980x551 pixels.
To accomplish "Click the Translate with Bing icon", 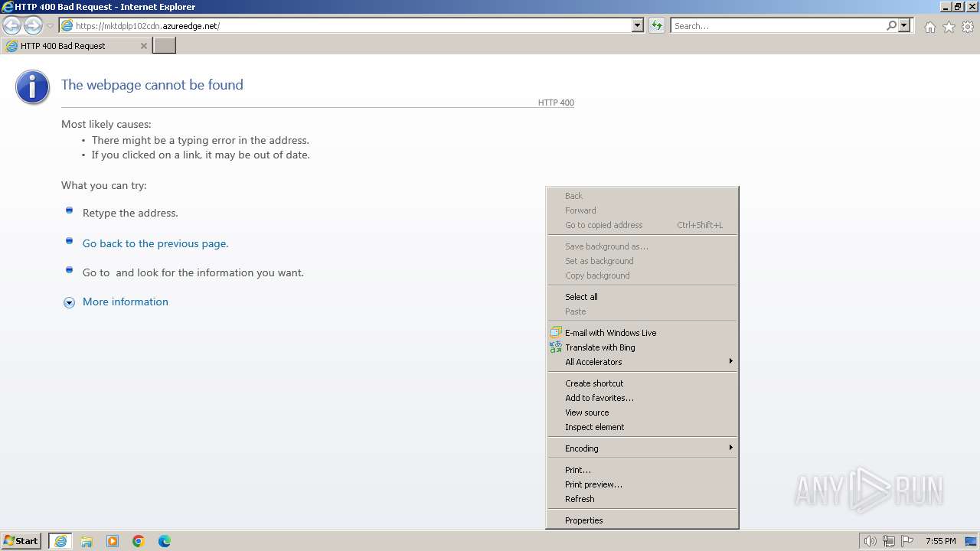I will click(556, 347).
